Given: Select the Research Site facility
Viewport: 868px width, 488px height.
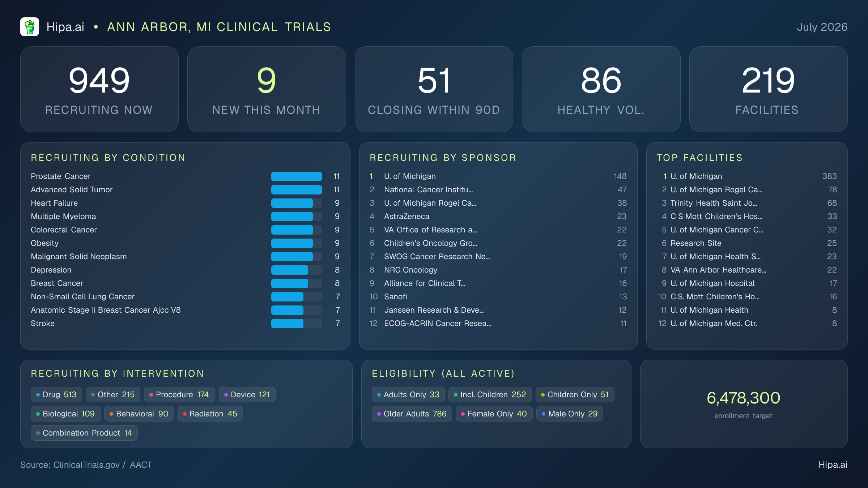Looking at the screenshot, I should coord(747,243).
